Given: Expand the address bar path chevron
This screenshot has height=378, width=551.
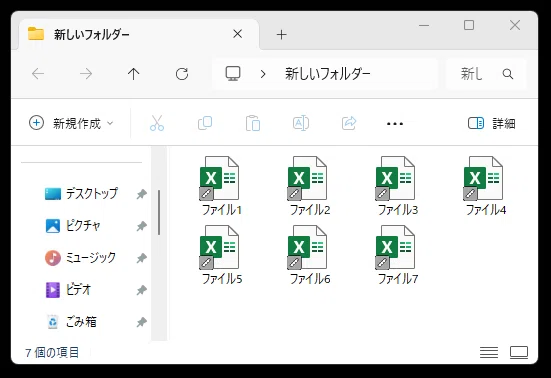Looking at the screenshot, I should tap(263, 74).
